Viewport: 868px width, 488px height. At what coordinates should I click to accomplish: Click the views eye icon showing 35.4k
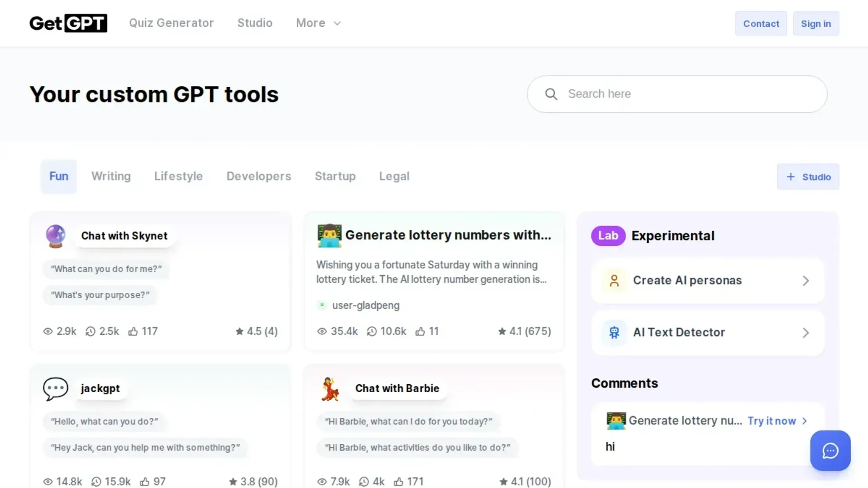coord(322,331)
